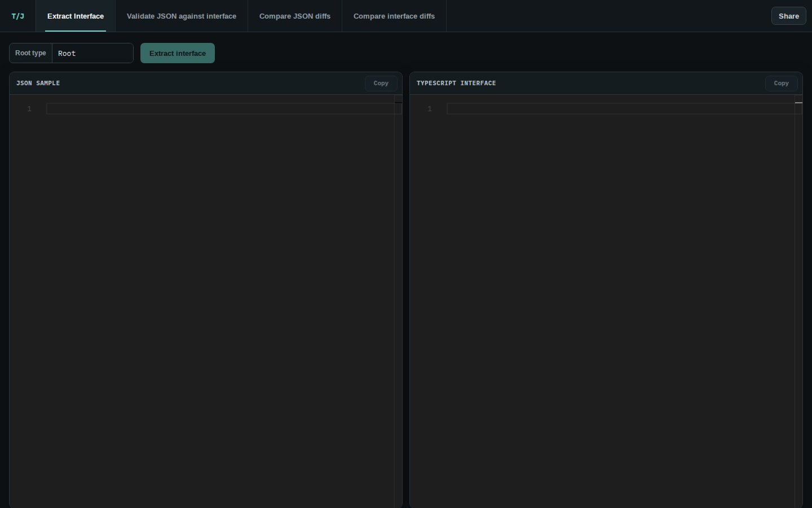
Task: Copy the TypeScript interface output
Action: 781,83
